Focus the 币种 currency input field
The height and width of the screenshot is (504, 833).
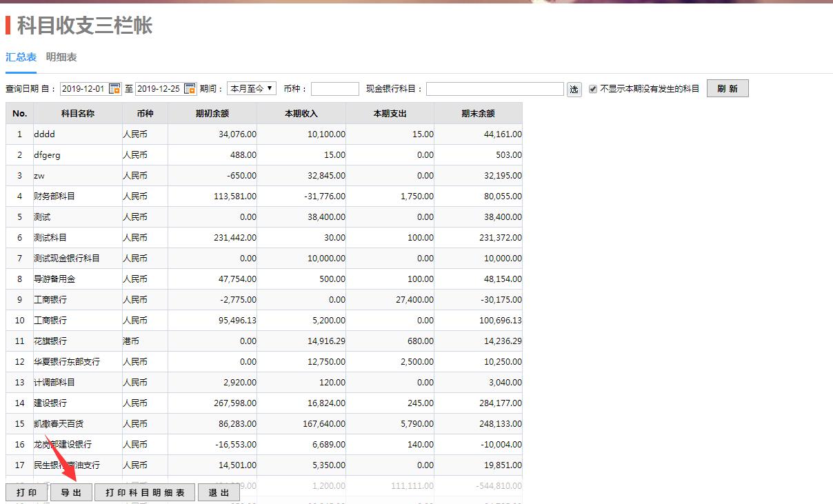click(x=334, y=89)
